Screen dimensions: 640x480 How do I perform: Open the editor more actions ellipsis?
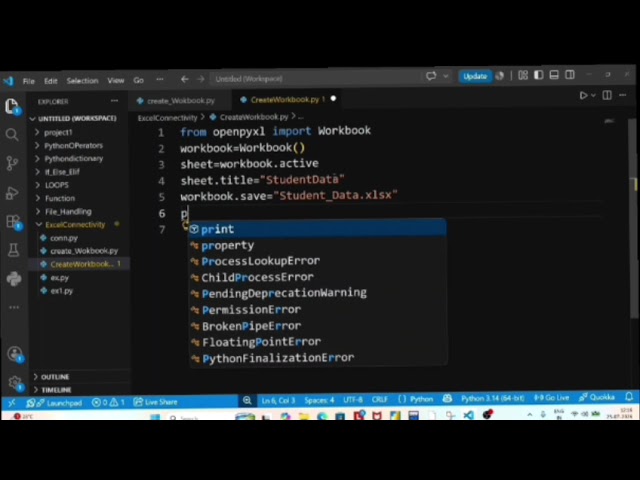[x=622, y=95]
